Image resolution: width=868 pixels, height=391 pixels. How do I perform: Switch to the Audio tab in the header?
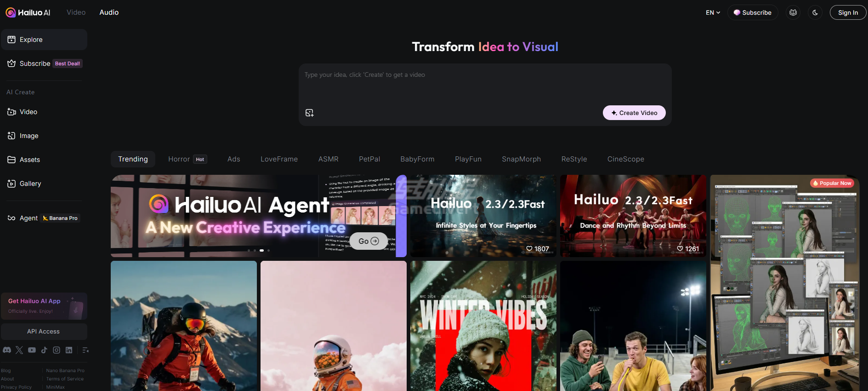point(109,12)
